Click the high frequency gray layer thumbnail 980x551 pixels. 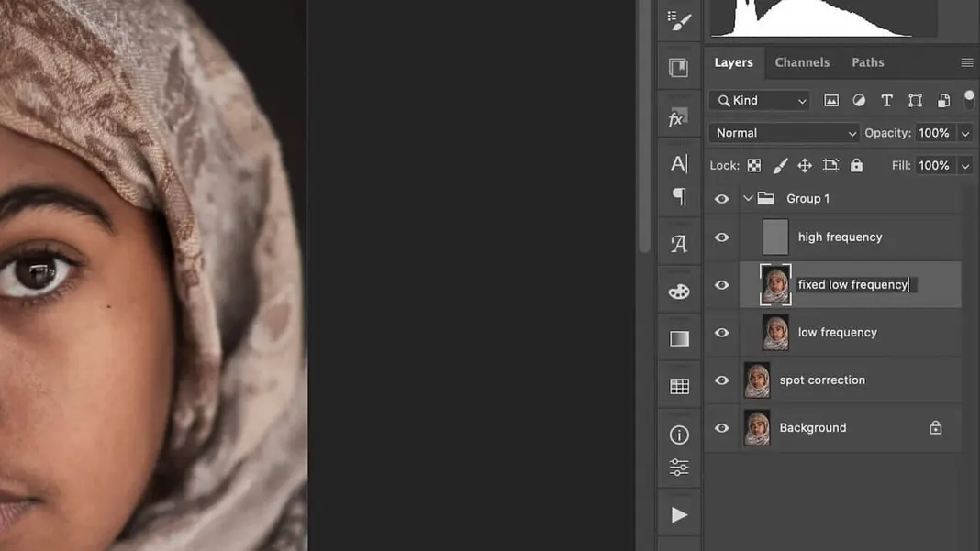coord(775,237)
